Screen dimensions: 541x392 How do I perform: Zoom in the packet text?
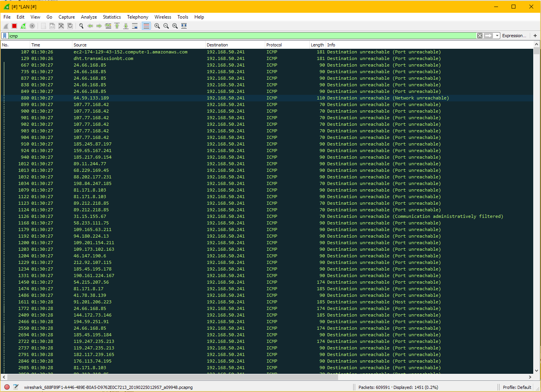pyautogui.click(x=157, y=26)
